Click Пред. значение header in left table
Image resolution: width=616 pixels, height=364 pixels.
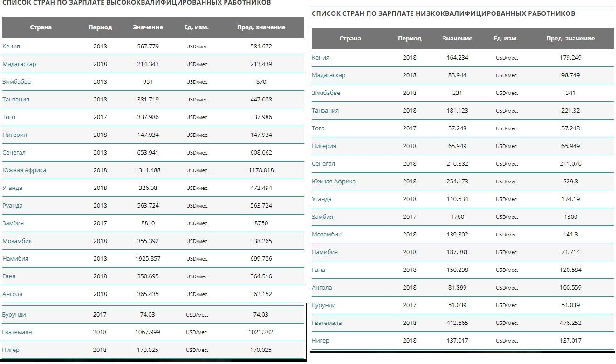261,27
